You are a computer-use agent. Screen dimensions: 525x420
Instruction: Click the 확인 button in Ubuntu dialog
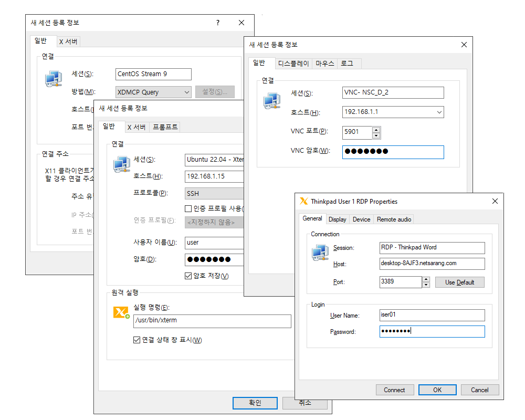click(255, 403)
